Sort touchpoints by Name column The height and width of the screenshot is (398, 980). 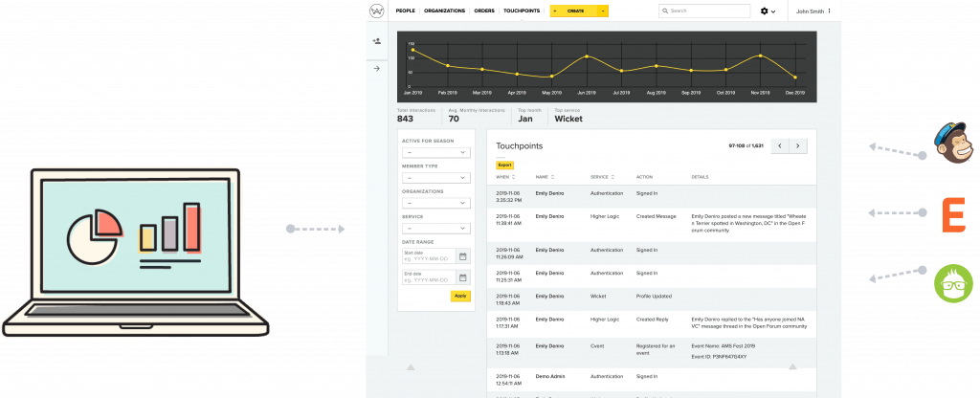point(545,177)
